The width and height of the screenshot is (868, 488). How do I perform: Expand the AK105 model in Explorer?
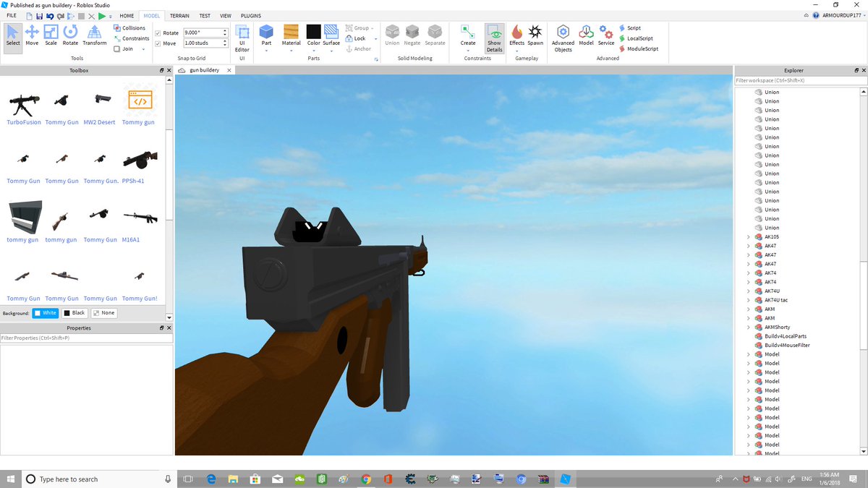pyautogui.click(x=749, y=237)
